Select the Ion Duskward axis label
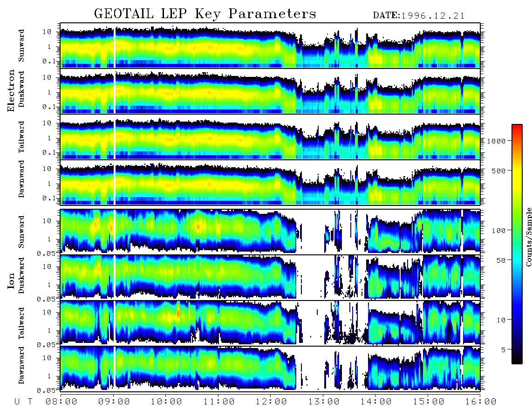 coord(21,275)
